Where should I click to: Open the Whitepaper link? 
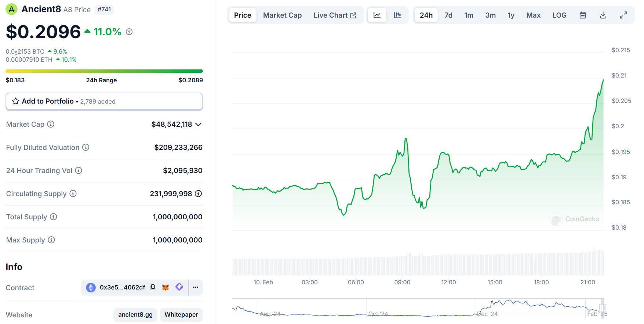[x=181, y=314]
